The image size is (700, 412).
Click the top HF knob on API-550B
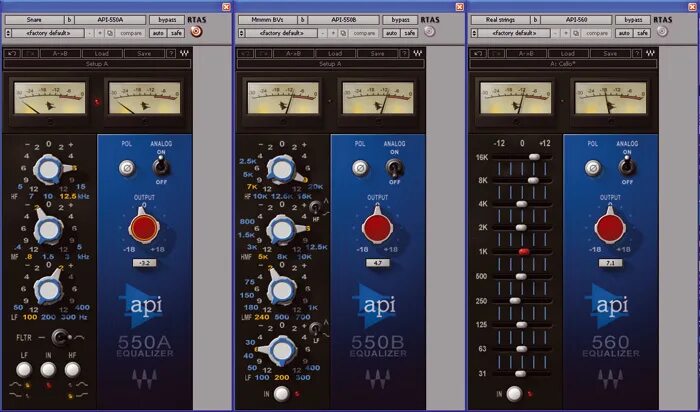(282, 169)
